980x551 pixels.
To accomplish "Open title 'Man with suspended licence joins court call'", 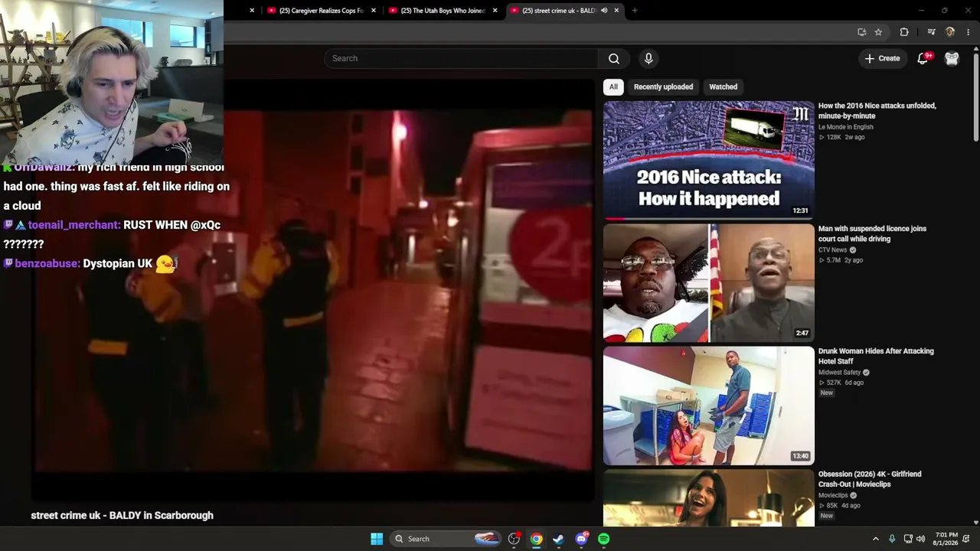I will [873, 233].
